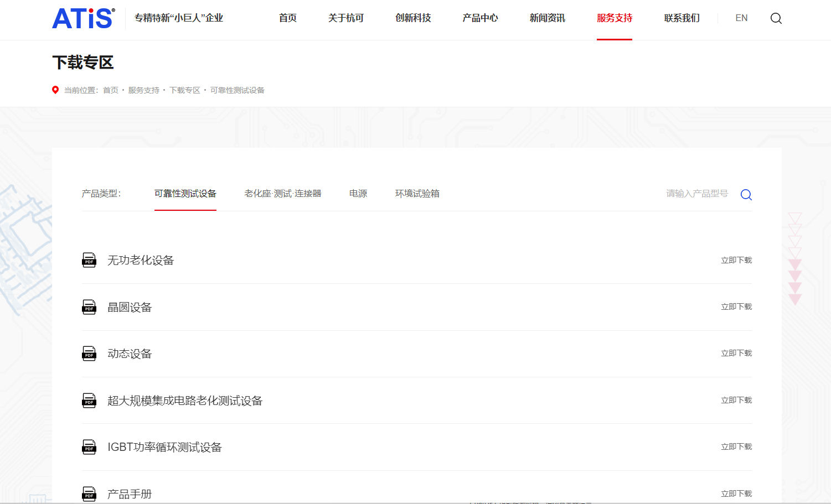Switch to the 环境试验箱 tab
Screen dimensions: 831x504
[x=417, y=194]
